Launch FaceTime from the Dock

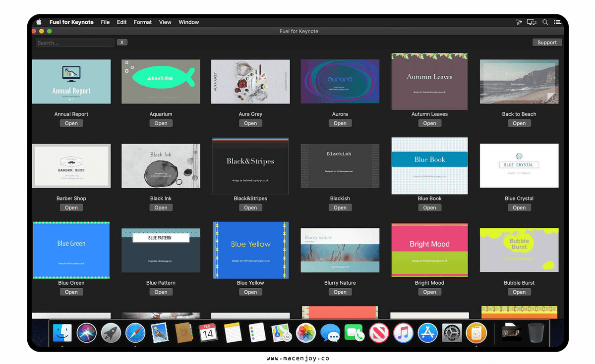coord(355,333)
